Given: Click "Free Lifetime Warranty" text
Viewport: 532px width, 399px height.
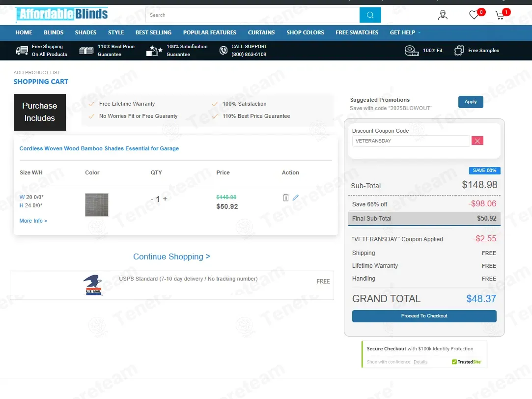Looking at the screenshot, I should [x=127, y=104].
